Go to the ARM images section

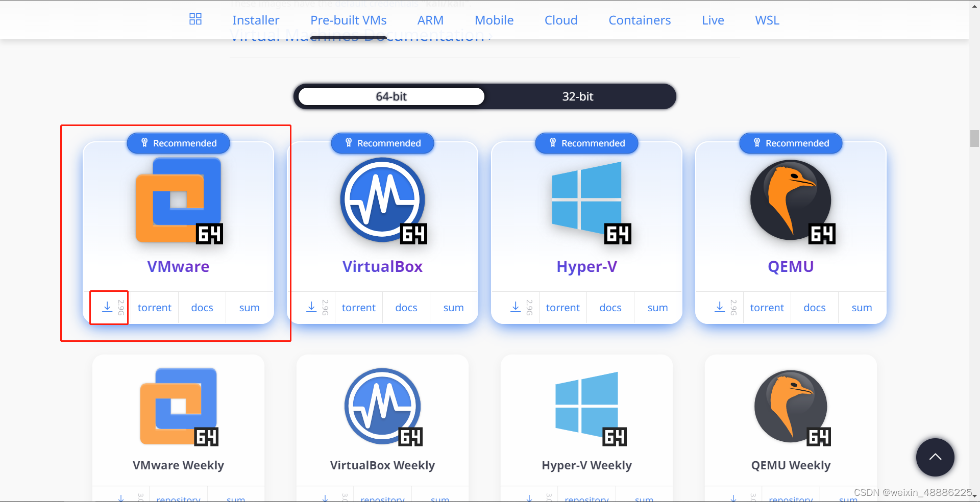point(430,20)
